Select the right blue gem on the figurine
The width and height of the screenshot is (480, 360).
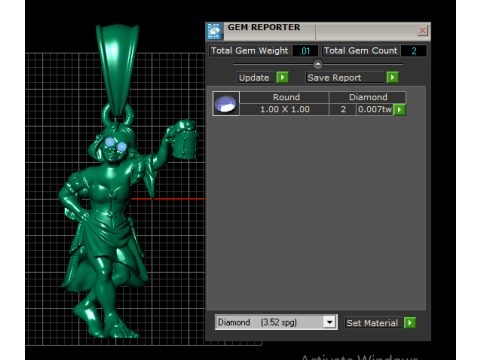122,146
